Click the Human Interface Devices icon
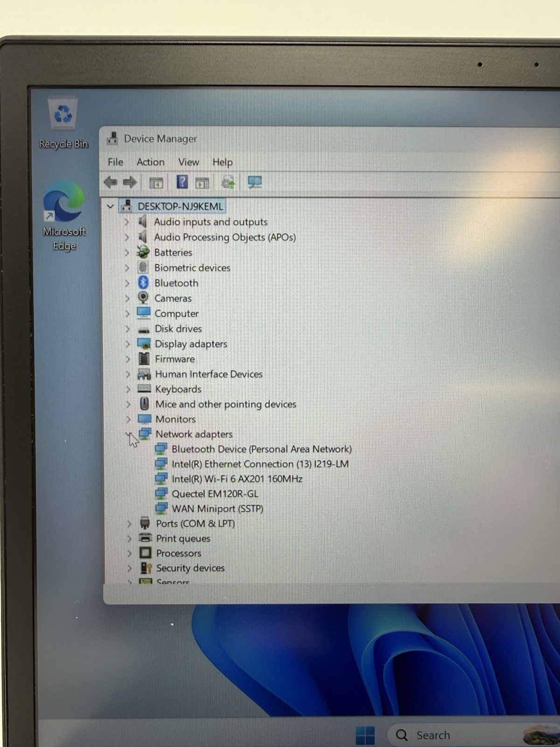 (x=144, y=374)
